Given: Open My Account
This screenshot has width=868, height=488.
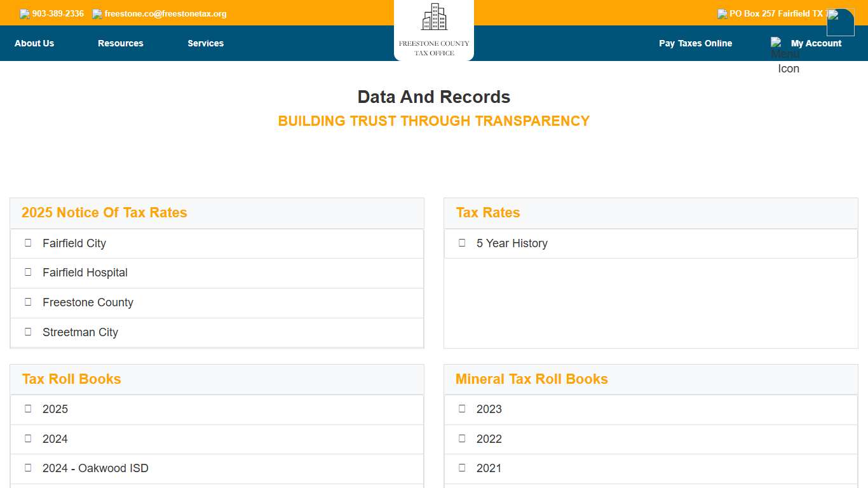Looking at the screenshot, I should click(816, 43).
